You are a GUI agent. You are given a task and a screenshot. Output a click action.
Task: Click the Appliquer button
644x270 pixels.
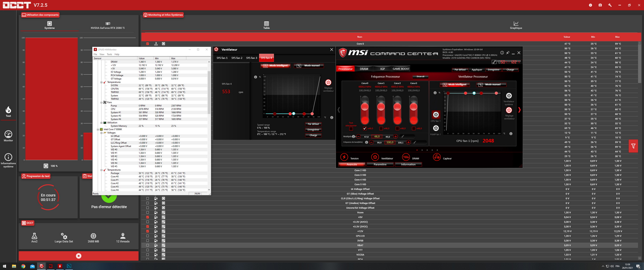pyautogui.click(x=477, y=70)
